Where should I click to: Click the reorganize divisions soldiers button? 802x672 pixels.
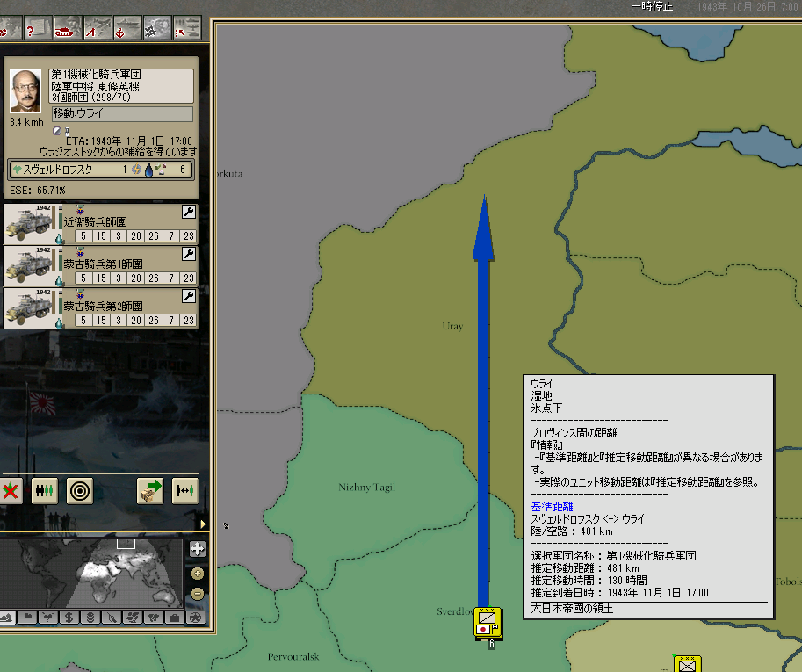pos(44,491)
